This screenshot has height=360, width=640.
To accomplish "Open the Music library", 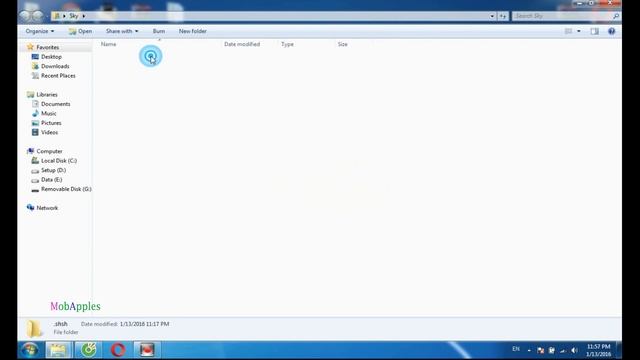I will click(x=49, y=113).
